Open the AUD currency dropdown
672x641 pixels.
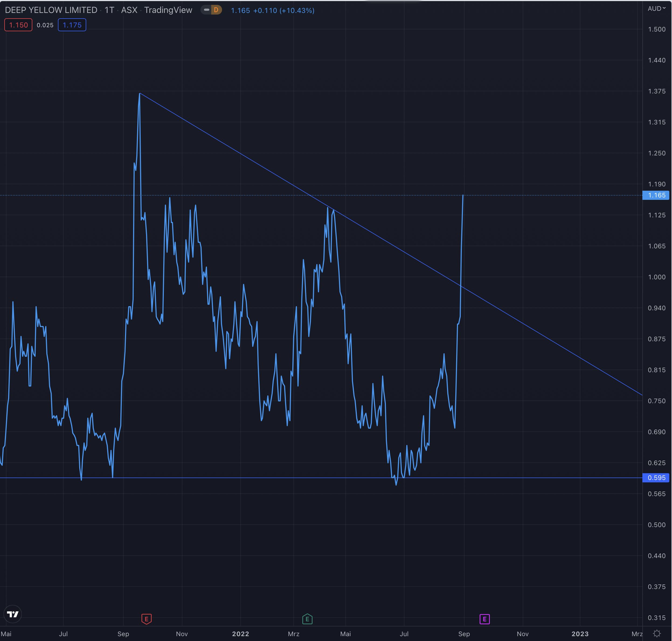pyautogui.click(x=656, y=9)
